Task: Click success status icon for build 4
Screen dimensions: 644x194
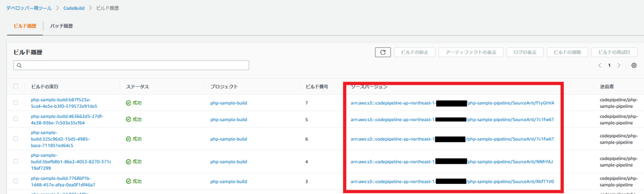Action: pos(128,161)
